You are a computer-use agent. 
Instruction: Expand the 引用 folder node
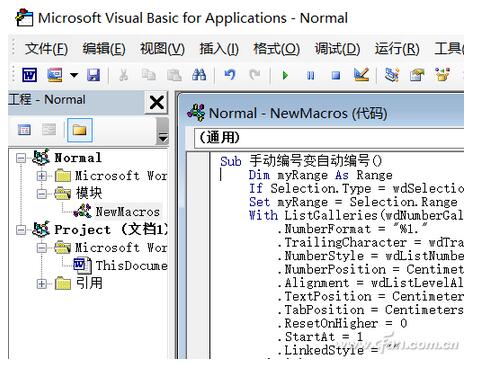point(42,284)
